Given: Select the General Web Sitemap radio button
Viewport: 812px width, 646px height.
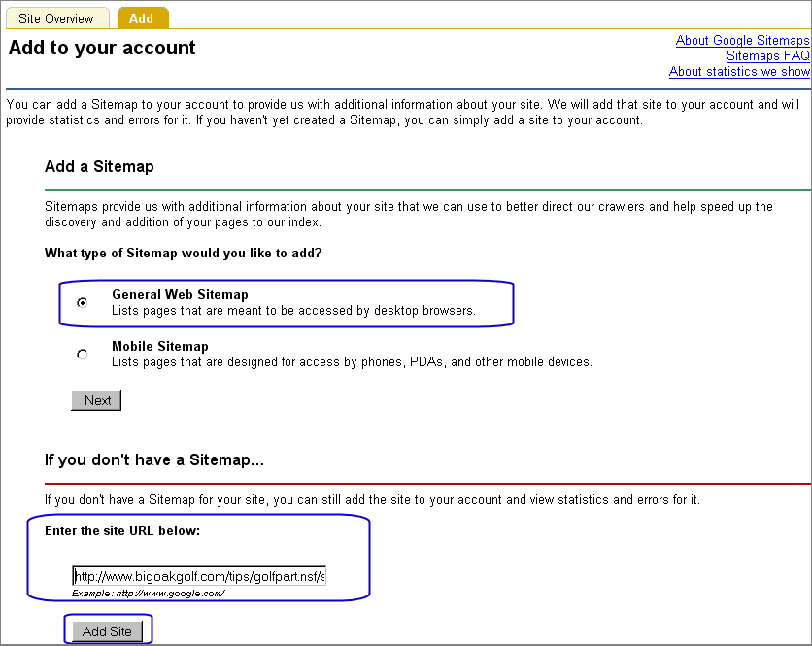Looking at the screenshot, I should pyautogui.click(x=82, y=302).
